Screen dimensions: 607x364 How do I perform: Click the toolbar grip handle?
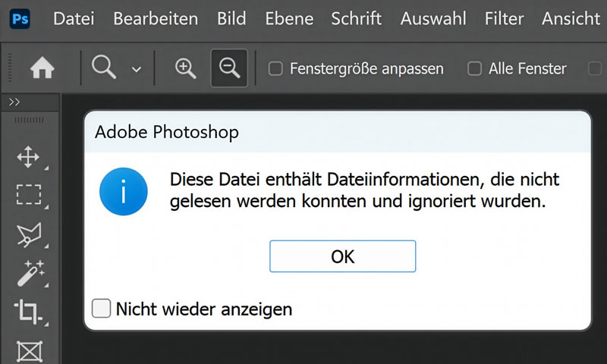pos(29,120)
